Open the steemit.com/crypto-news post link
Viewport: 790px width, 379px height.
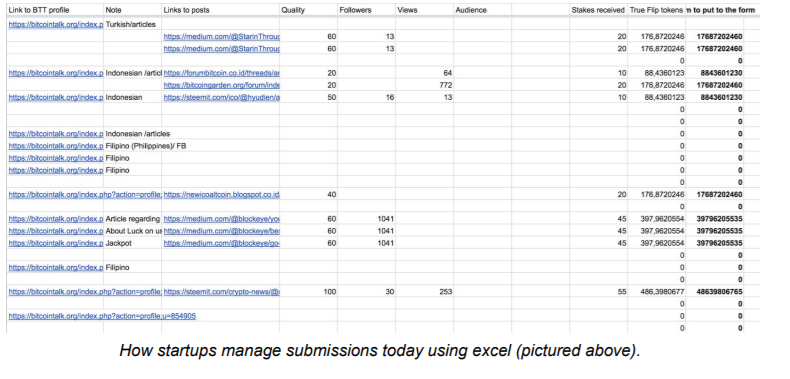tap(222, 292)
